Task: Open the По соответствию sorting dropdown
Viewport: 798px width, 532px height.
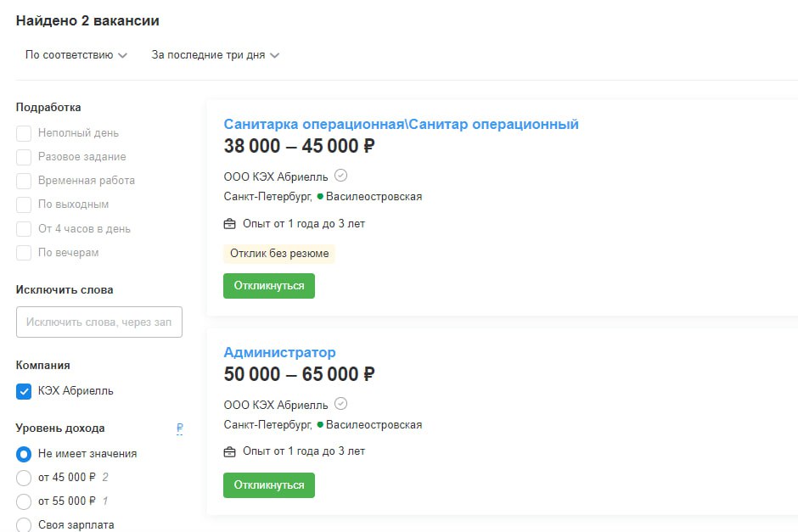Action: click(x=76, y=55)
